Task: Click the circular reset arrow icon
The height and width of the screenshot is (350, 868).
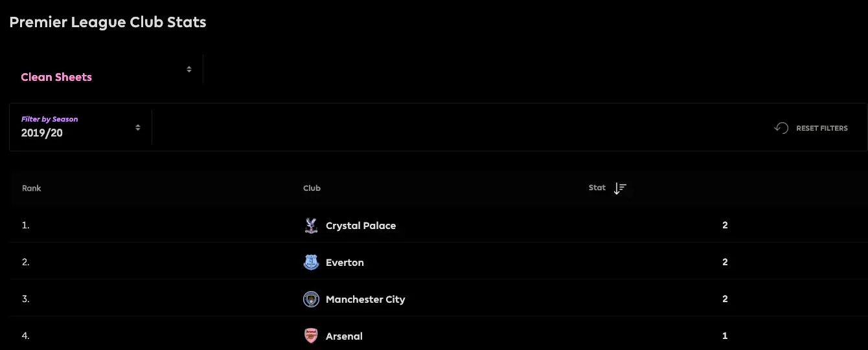Action: click(781, 128)
